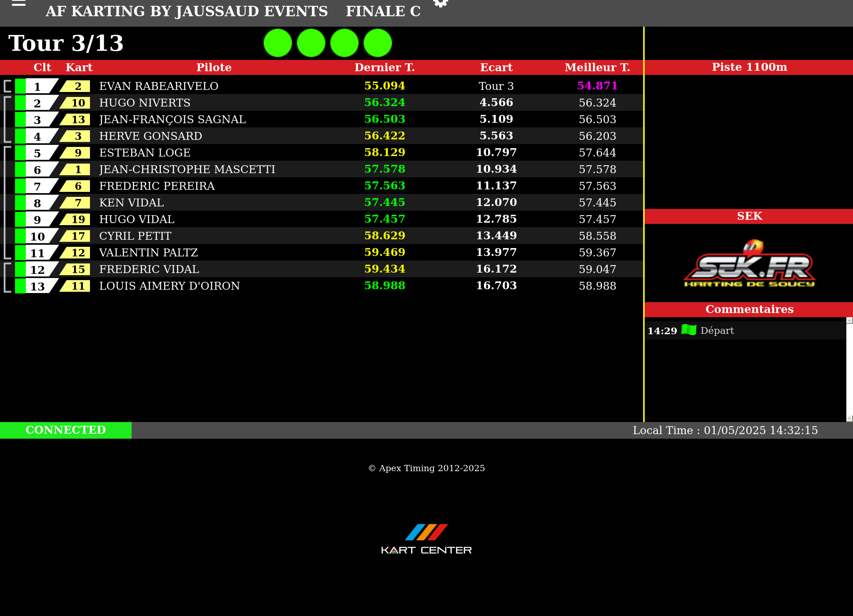
Task: Click kart number 2 yellow badge
Action: click(77, 86)
